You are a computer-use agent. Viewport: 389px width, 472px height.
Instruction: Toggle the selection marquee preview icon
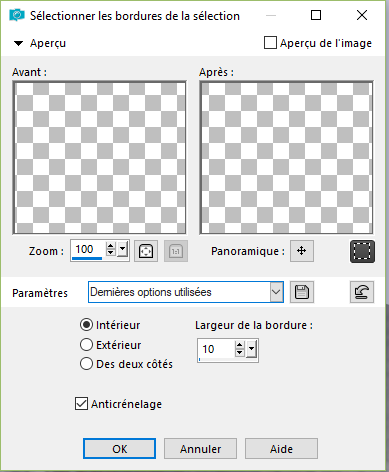click(362, 251)
